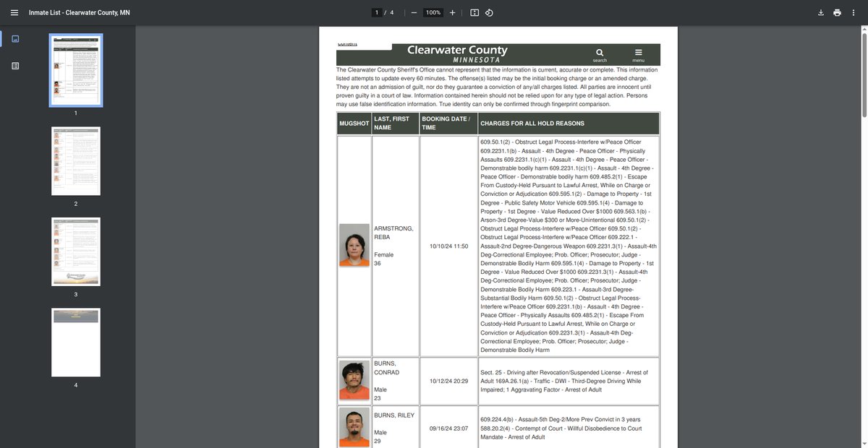Click the MUGSHOT column header
Viewport: 868px width, 448px height.
[354, 124]
